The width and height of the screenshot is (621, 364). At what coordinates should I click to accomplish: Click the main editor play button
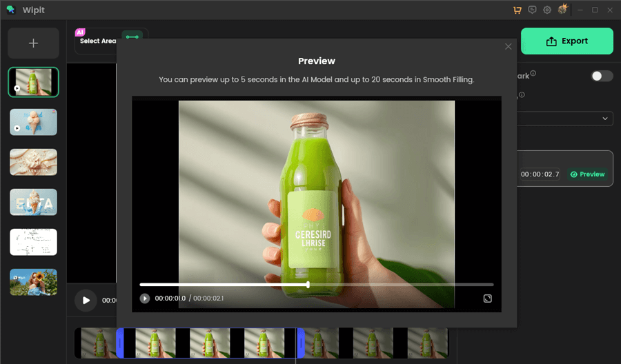pyautogui.click(x=86, y=301)
